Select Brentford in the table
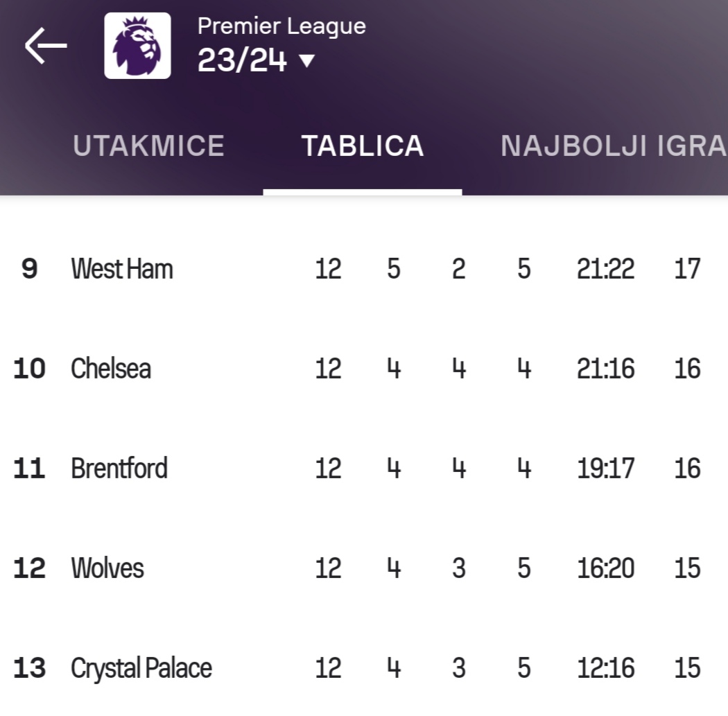The image size is (728, 716). click(x=119, y=469)
